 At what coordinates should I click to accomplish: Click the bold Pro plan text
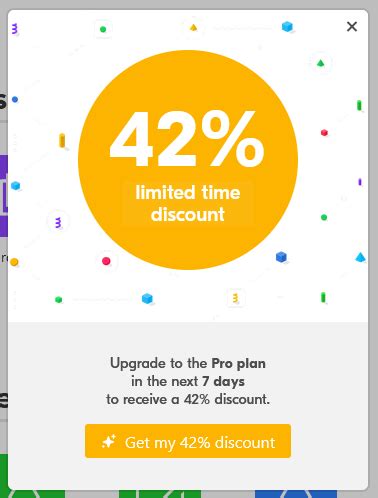239,363
